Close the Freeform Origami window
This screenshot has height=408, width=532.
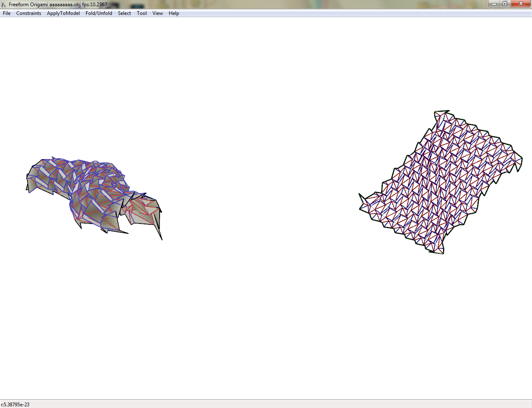521,4
